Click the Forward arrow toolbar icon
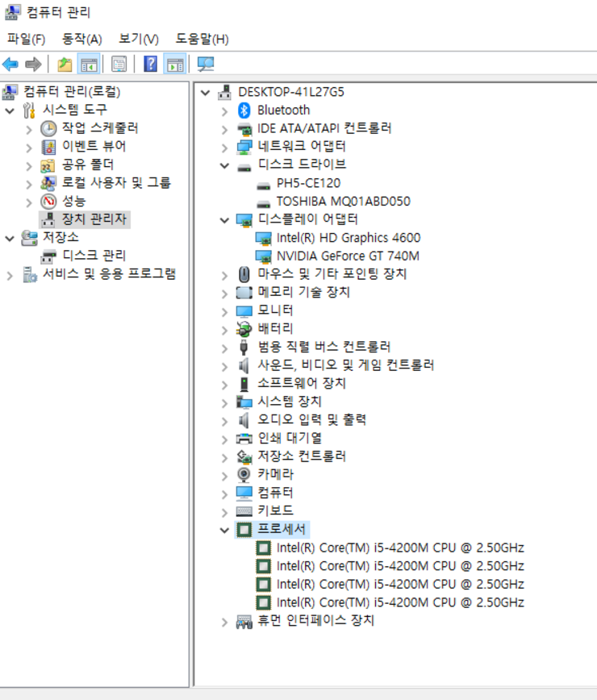The width and height of the screenshot is (597, 700). [x=34, y=65]
